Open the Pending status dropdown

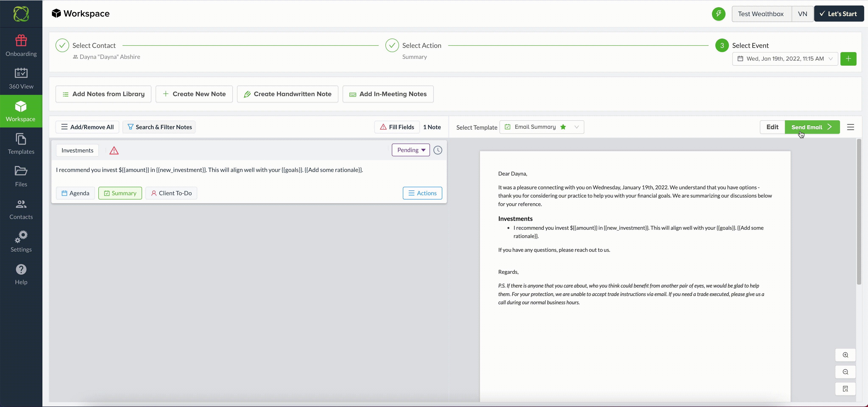click(x=410, y=150)
